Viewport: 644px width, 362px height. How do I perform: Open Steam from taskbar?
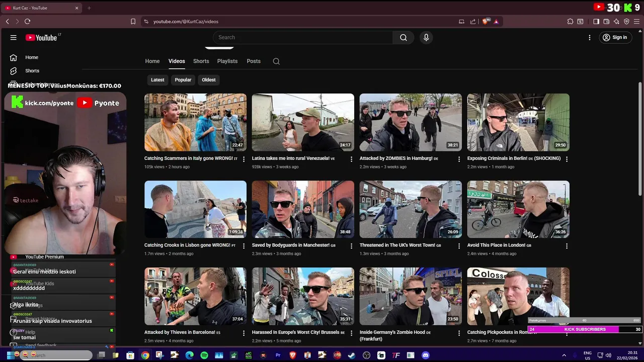[x=352, y=355]
